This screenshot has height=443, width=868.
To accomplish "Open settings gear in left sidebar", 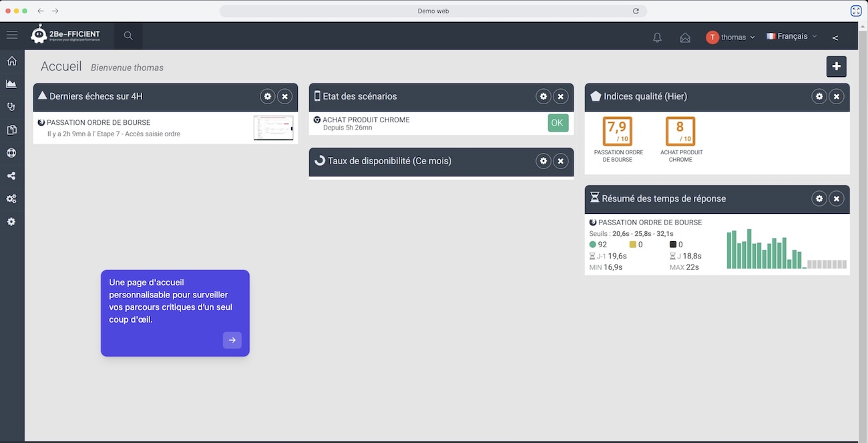I will click(11, 222).
